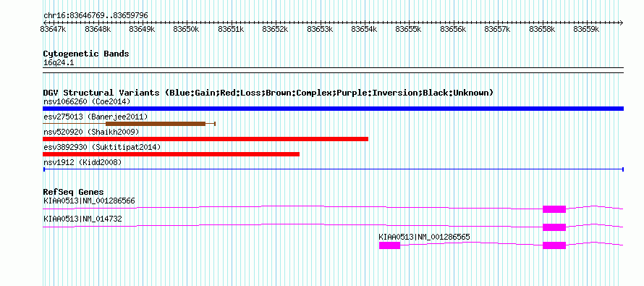Click the 83647k ruler tick label
Viewport: 644px width, 286px height.
click(x=53, y=29)
